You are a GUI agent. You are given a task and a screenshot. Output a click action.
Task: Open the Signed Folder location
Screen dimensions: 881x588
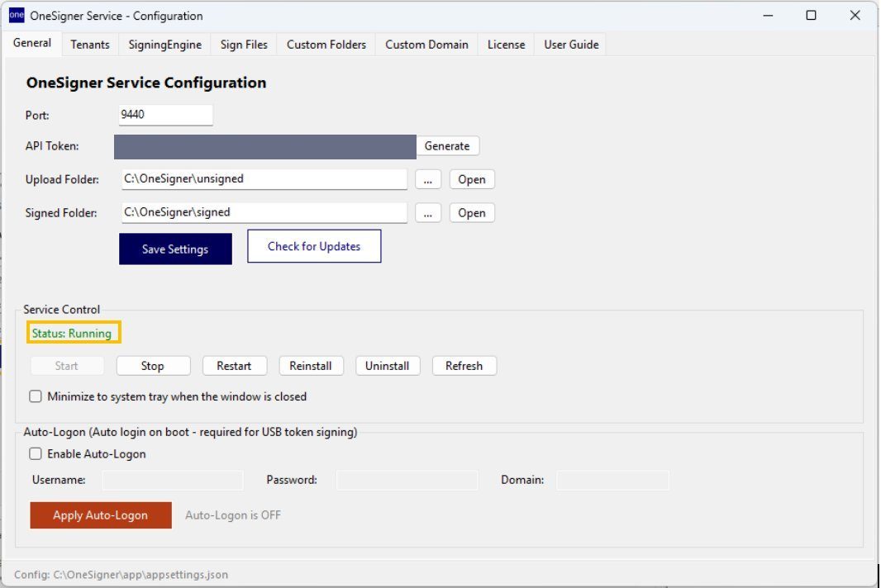pos(471,213)
